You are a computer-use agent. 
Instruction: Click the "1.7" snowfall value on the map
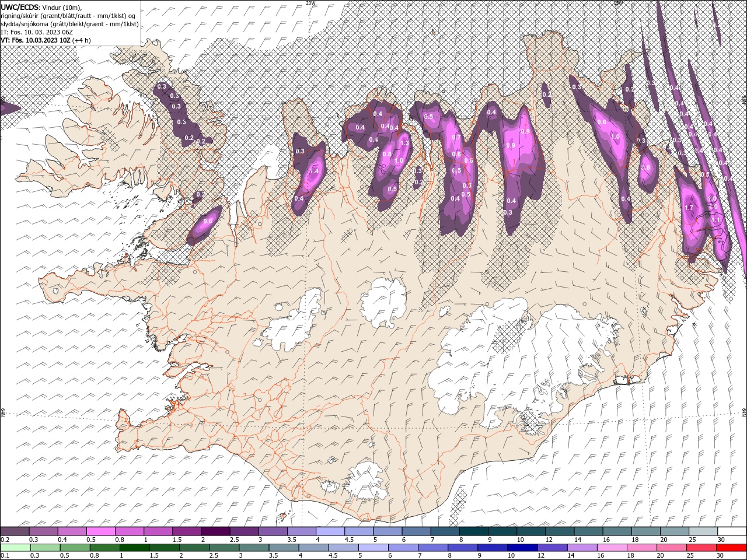pos(688,208)
